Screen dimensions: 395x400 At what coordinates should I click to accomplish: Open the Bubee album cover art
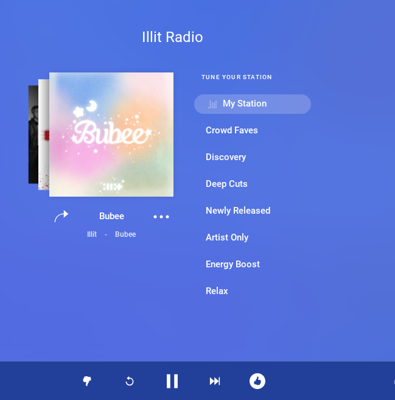(x=111, y=134)
